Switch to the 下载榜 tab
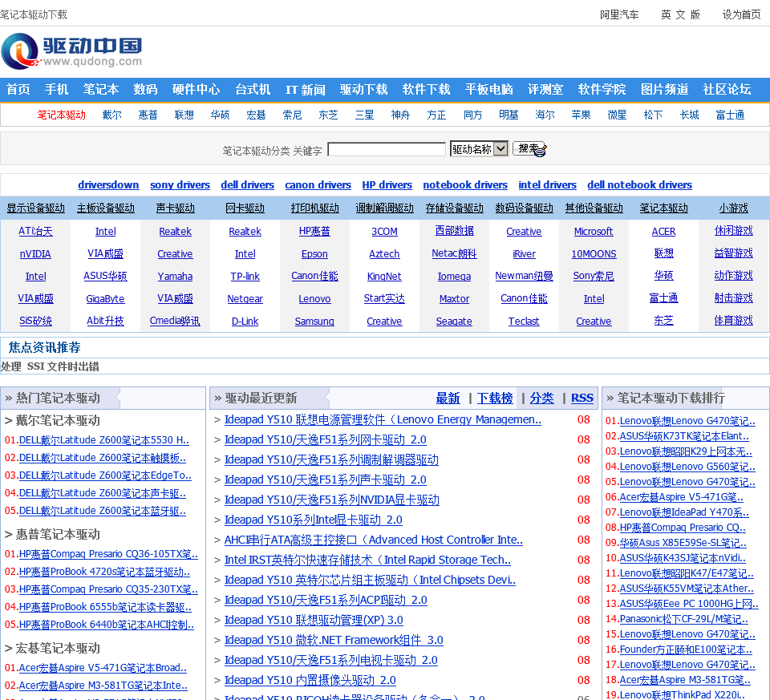The image size is (770, 700). pyautogui.click(x=495, y=398)
